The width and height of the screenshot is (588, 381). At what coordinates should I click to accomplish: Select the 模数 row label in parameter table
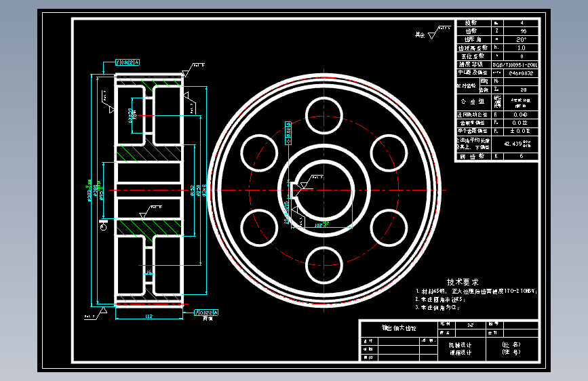pos(471,23)
